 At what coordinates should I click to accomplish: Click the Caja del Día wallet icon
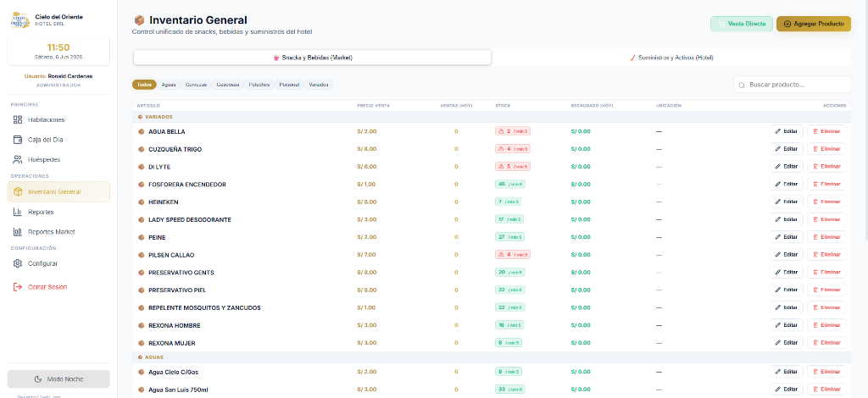18,140
